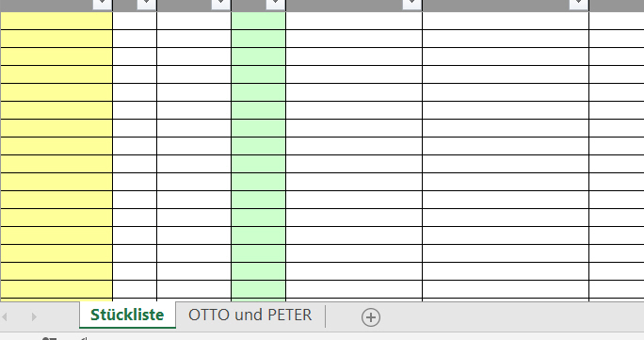
Task: Add a new sheet with plus icon
Action: pyautogui.click(x=370, y=317)
